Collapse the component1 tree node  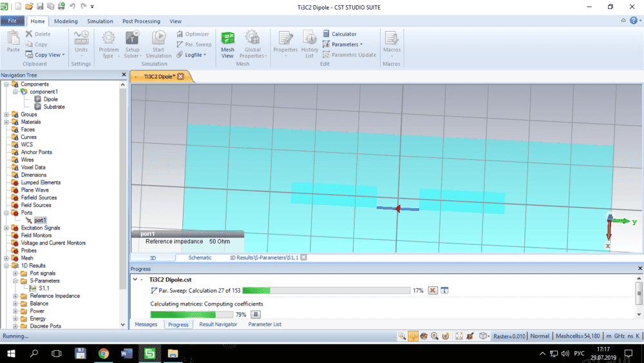coord(15,92)
